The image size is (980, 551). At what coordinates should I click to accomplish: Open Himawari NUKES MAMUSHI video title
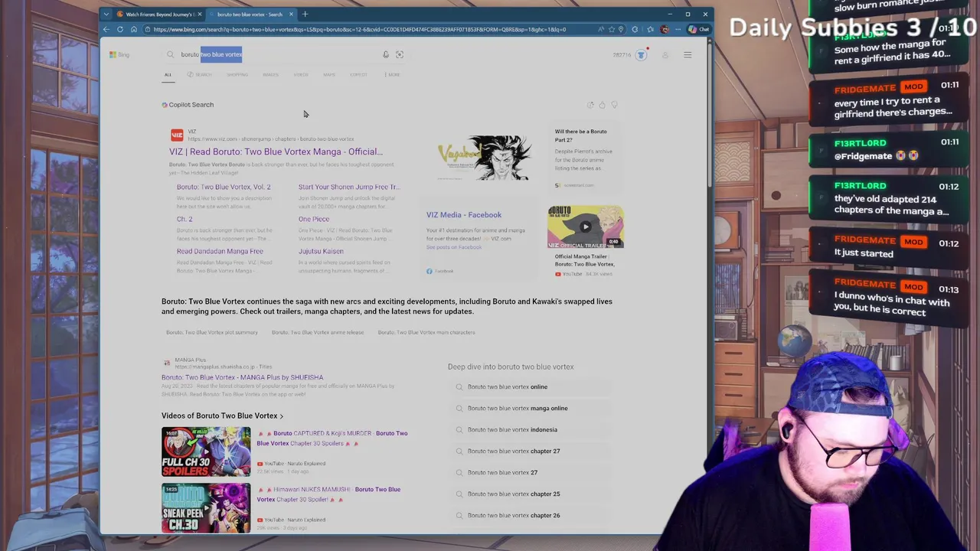(x=329, y=494)
